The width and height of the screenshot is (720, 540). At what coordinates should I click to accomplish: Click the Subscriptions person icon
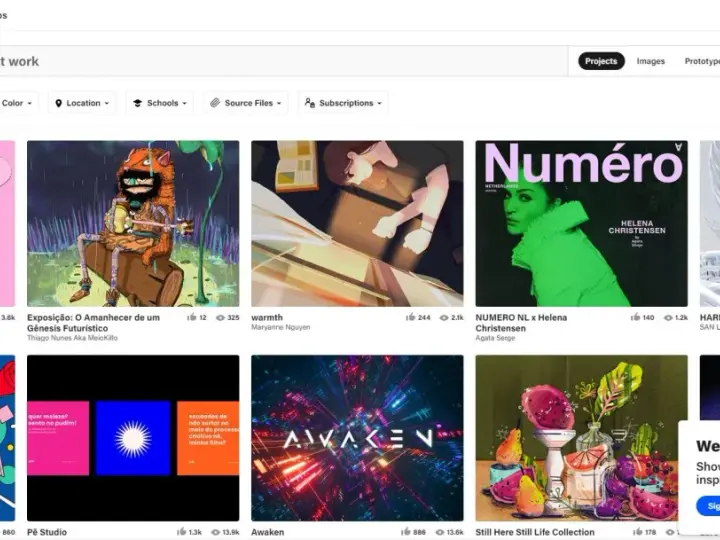point(309,103)
